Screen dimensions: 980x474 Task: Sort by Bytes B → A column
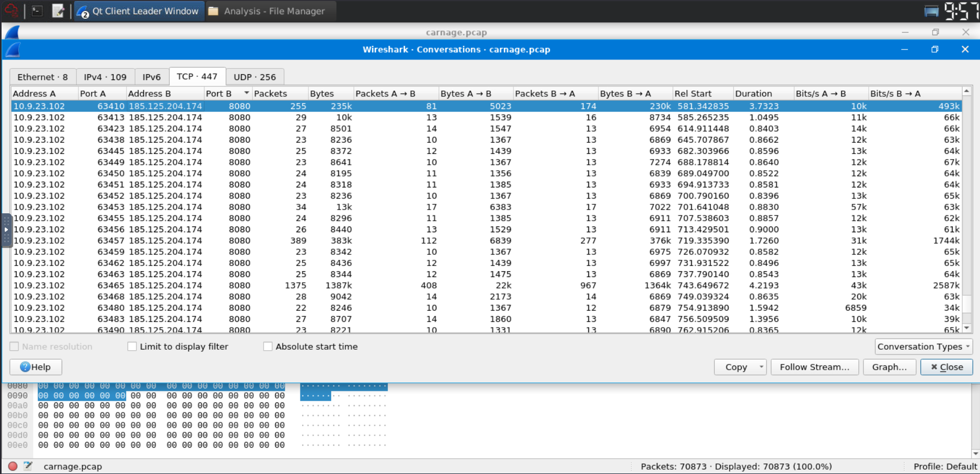[635, 93]
